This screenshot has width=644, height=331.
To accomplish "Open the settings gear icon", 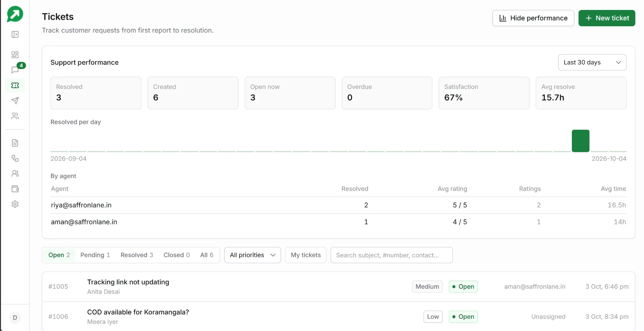I will 15,204.
